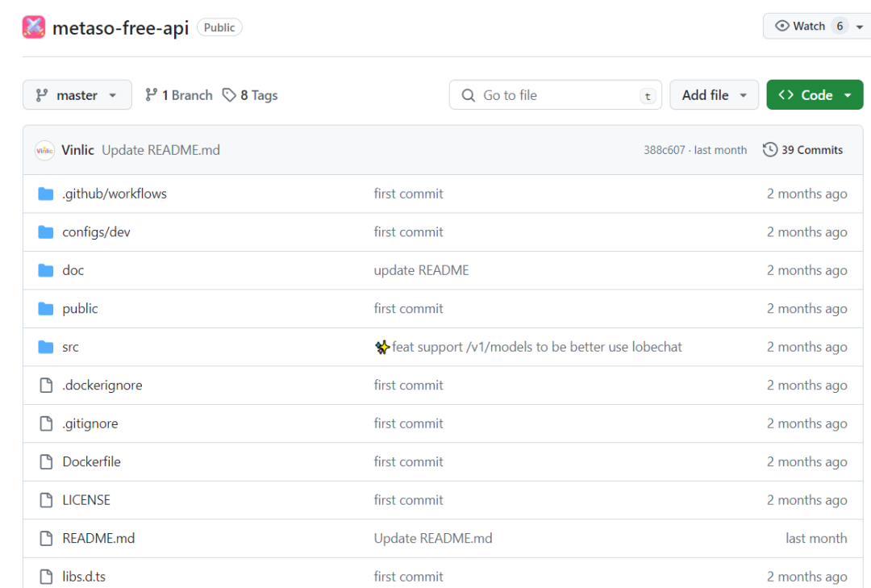Open the metaso-free-api repository title link

pos(120,27)
